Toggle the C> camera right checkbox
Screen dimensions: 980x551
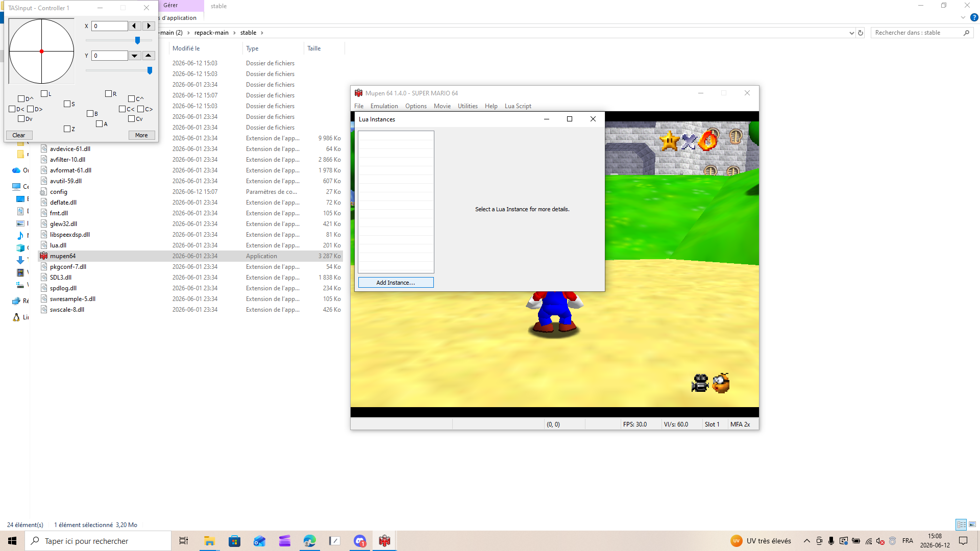tap(141, 109)
